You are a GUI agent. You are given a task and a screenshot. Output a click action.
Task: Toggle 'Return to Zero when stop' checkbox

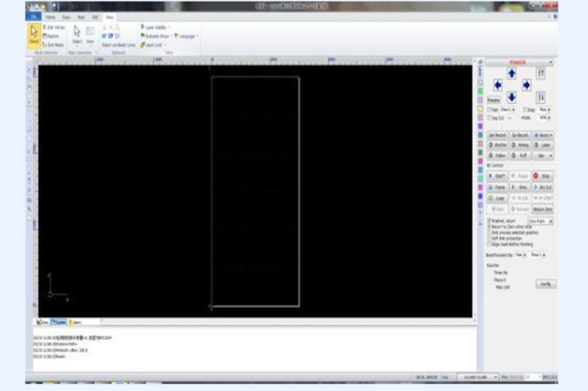(x=488, y=225)
